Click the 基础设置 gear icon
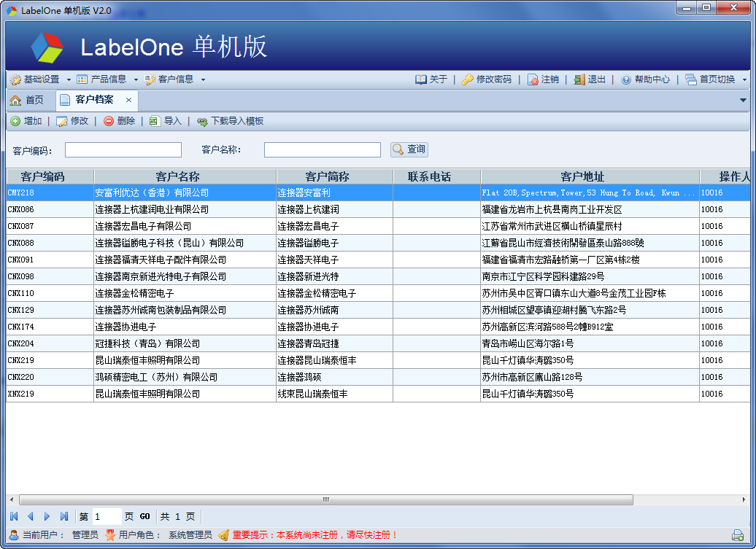Viewport: 756px width, 549px height. coord(15,79)
